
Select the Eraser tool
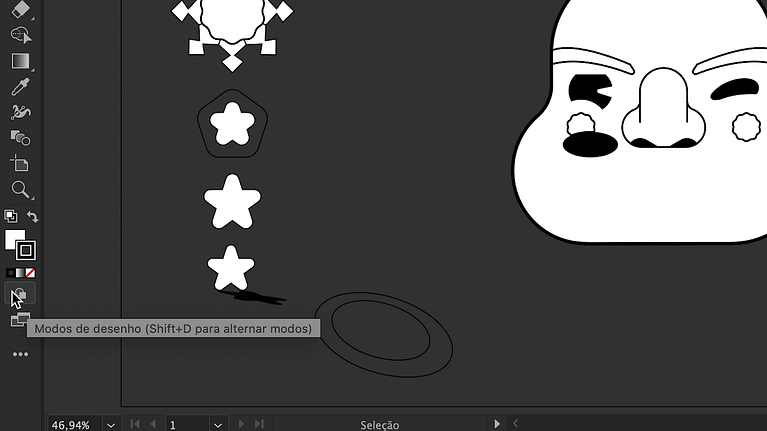(x=20, y=10)
